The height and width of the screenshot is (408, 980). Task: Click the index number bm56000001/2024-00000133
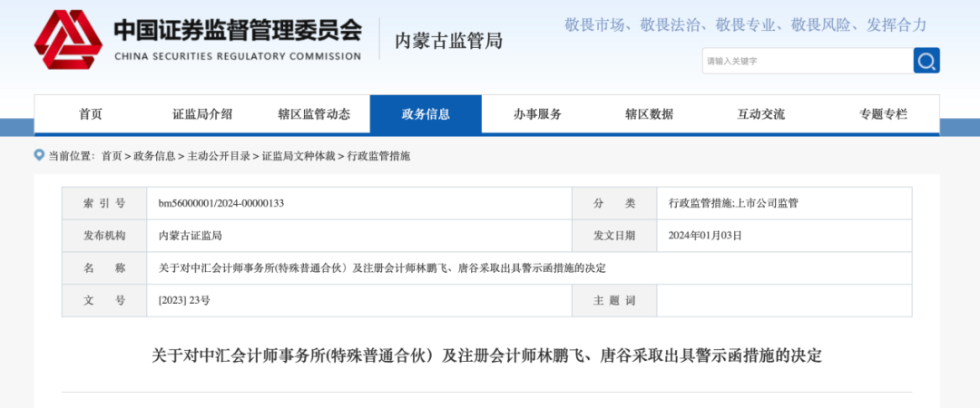click(x=221, y=203)
